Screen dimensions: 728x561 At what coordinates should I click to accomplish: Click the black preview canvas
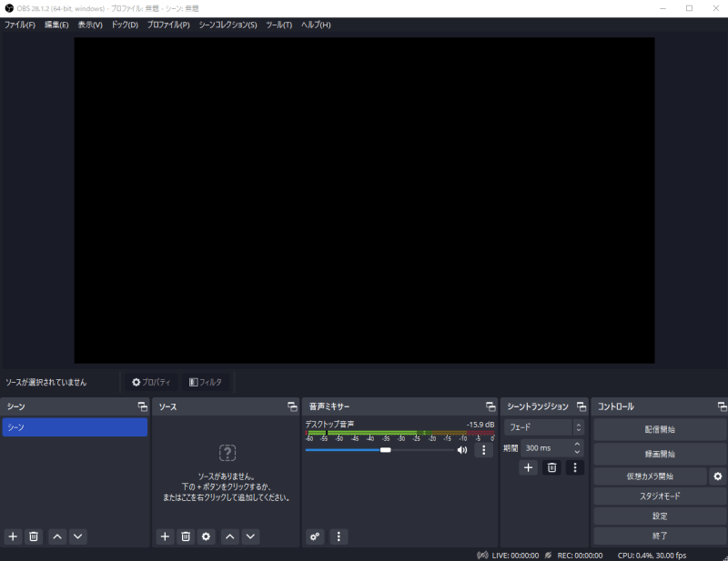point(365,200)
